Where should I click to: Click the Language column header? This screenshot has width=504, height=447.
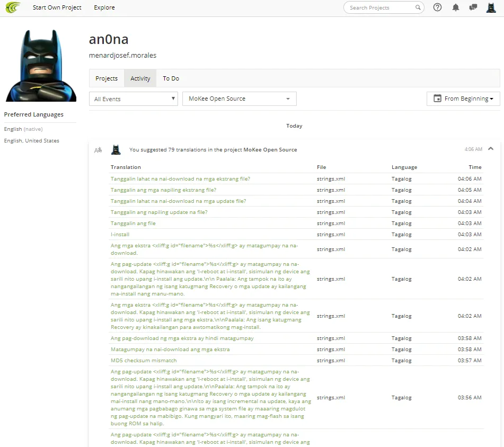click(404, 167)
